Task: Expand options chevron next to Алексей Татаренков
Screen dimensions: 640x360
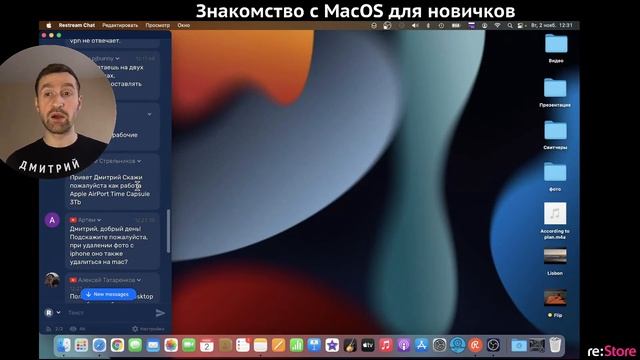Action: tap(139, 280)
